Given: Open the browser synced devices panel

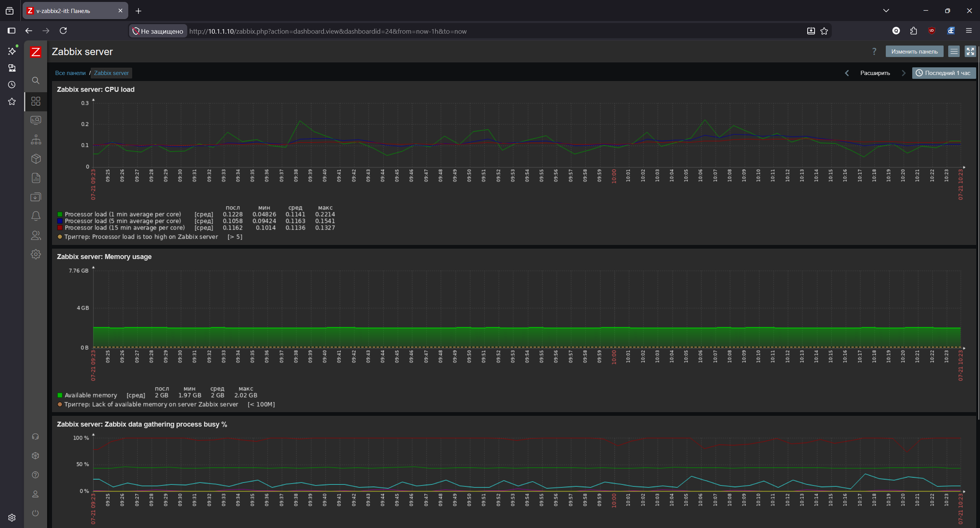Looking at the screenshot, I should coord(12,68).
